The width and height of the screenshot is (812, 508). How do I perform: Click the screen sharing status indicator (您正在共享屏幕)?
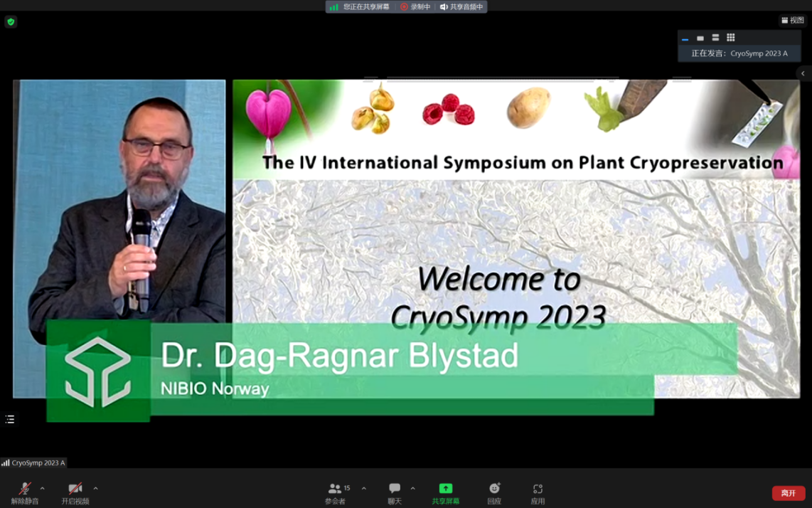366,6
